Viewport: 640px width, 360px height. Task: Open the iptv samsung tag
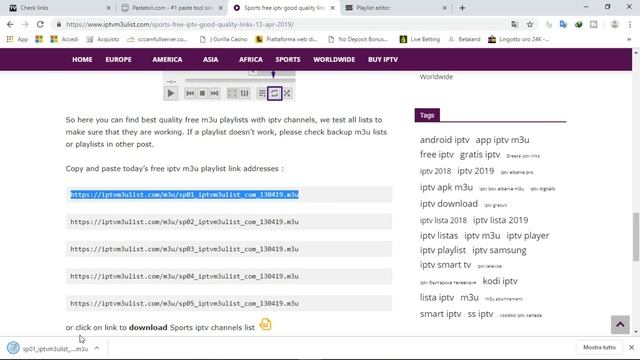pos(499,250)
